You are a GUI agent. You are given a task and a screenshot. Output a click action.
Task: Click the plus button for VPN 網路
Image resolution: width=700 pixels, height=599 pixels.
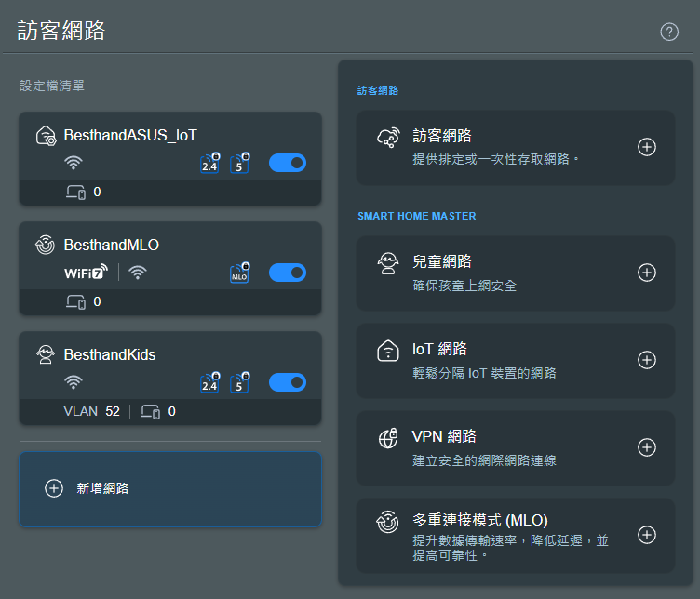tap(646, 447)
